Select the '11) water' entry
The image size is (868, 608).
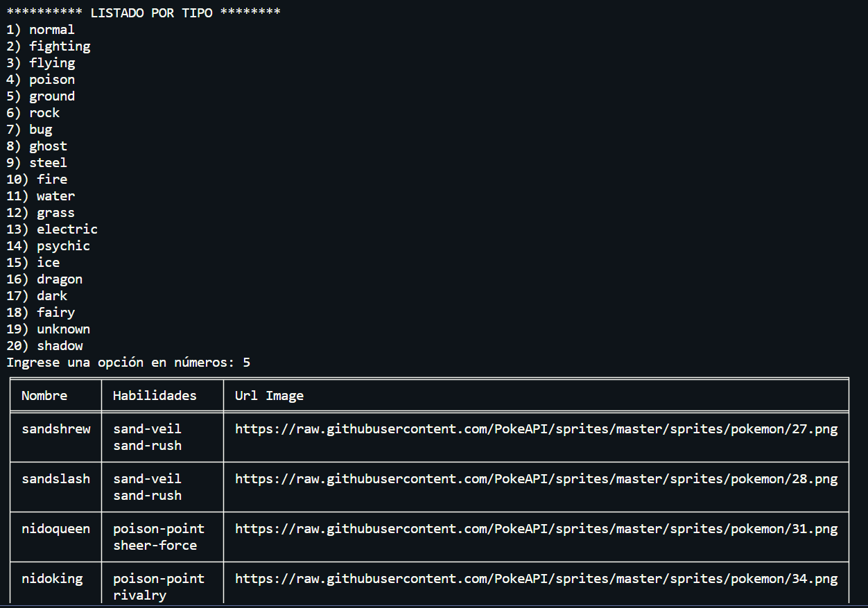41,196
